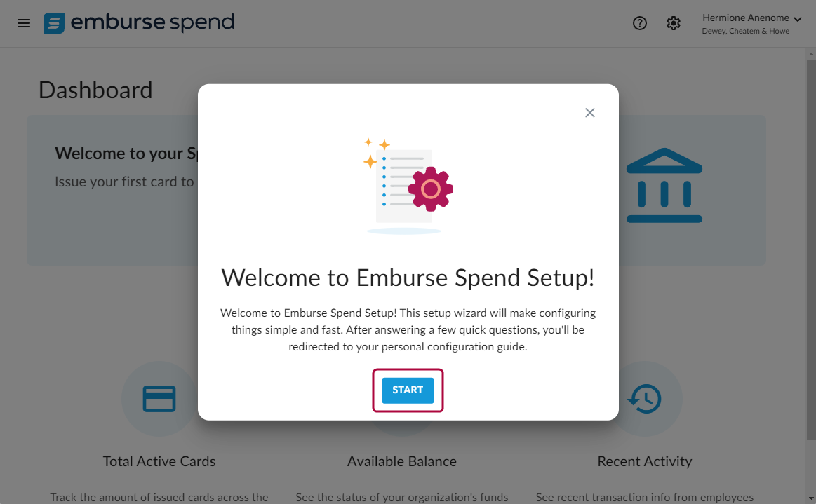816x504 pixels.
Task: Click the Total Active Cards label
Action: click(x=159, y=461)
